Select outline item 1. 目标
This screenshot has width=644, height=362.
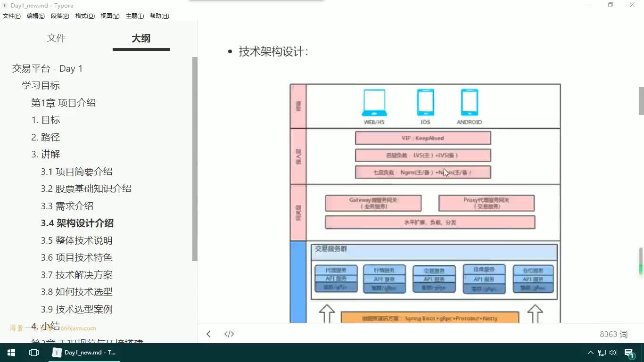[46, 120]
